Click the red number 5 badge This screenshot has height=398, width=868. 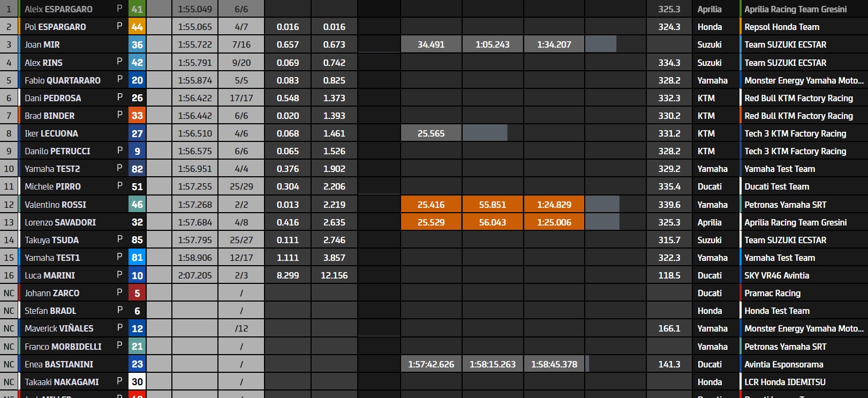click(137, 293)
